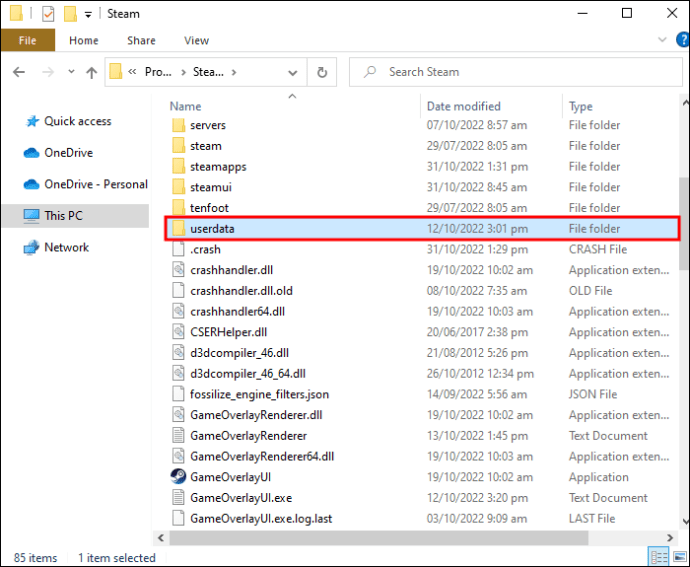The height and width of the screenshot is (567, 690).
Task: Select the steamapps folder icon
Action: click(x=178, y=166)
